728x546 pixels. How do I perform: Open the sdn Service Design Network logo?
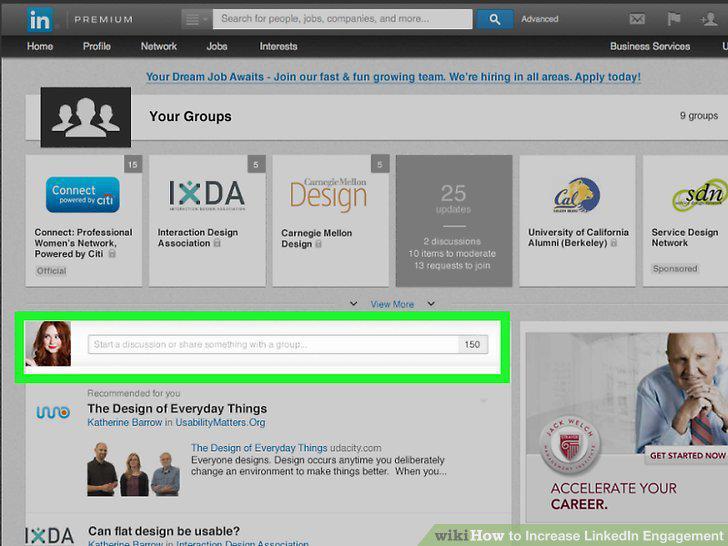[x=700, y=195]
